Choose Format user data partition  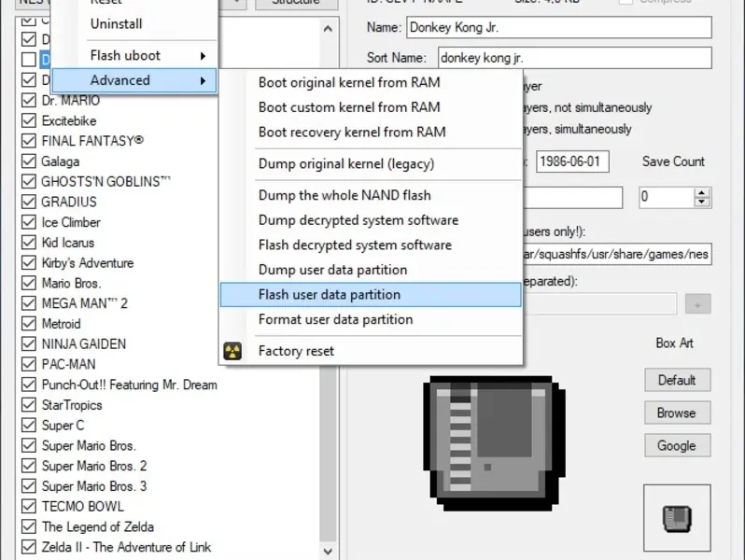pyautogui.click(x=371, y=319)
